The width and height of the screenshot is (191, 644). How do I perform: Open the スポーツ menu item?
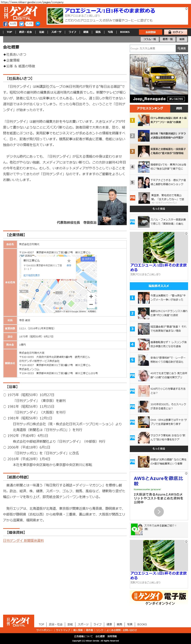tap(56, 32)
